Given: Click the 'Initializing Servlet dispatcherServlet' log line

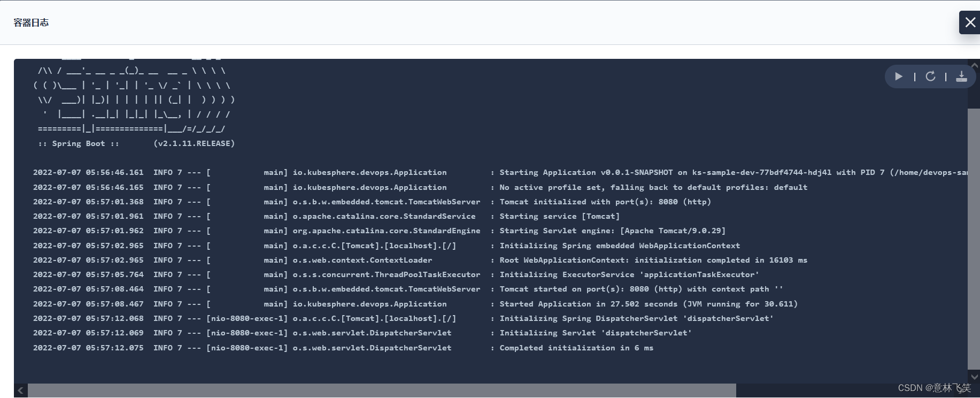Looking at the screenshot, I should tap(362, 333).
